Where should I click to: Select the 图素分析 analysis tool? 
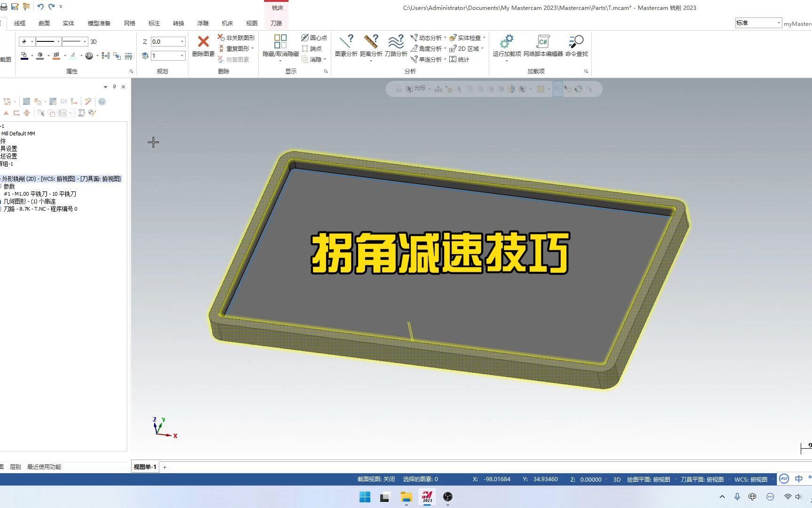tap(347, 46)
